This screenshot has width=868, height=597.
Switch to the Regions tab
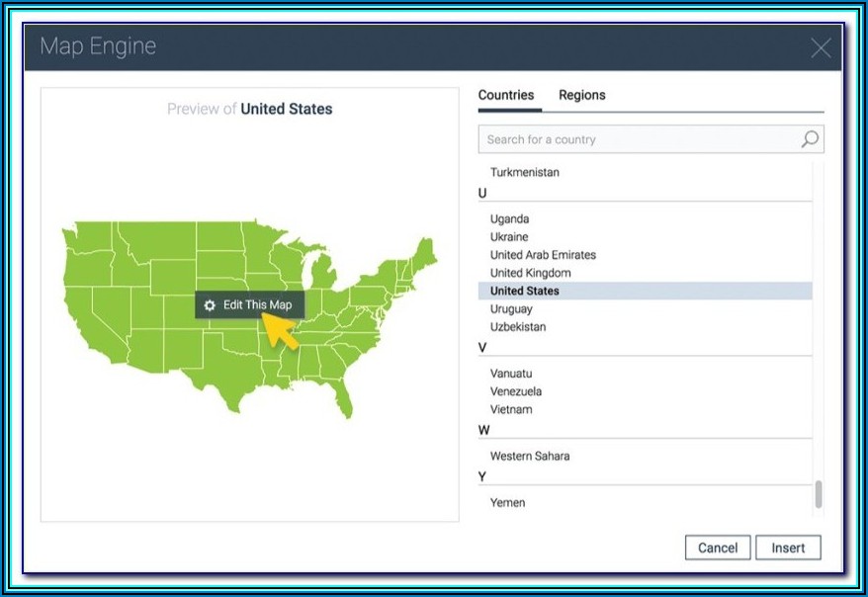[x=581, y=95]
